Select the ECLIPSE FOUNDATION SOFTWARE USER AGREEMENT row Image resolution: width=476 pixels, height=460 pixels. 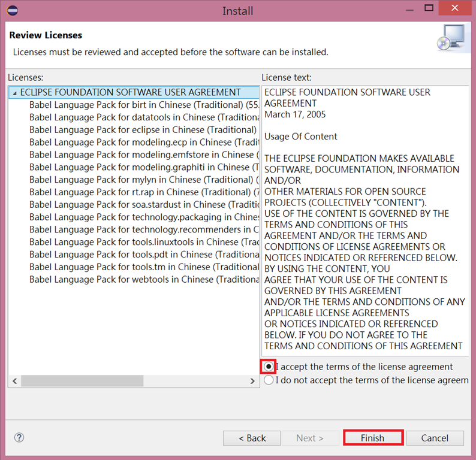coord(134,92)
